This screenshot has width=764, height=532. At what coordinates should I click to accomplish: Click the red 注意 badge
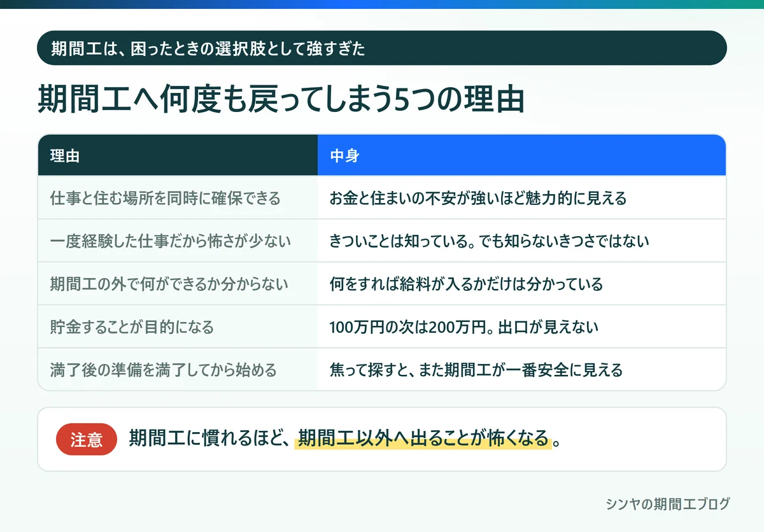87,439
